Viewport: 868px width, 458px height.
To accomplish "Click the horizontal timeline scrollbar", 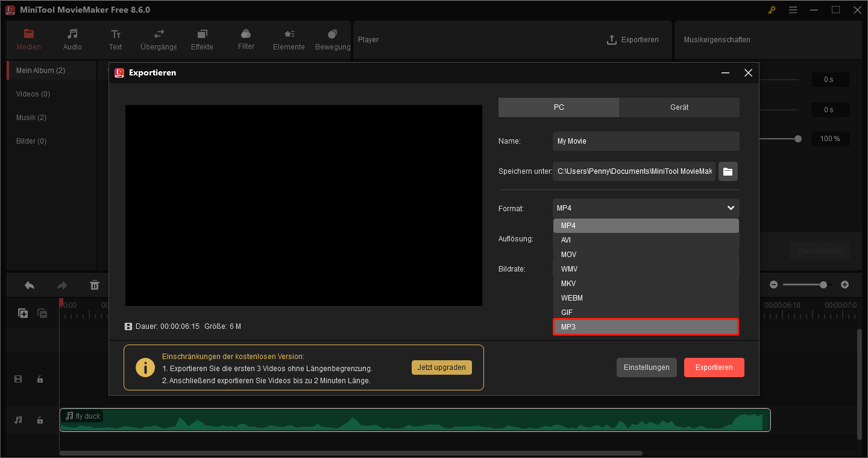I will pos(351,453).
